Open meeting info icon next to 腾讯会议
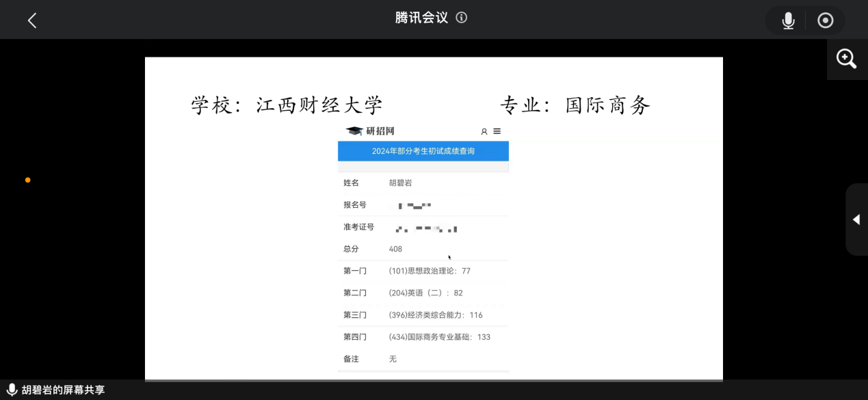This screenshot has height=400, width=868. (x=462, y=18)
